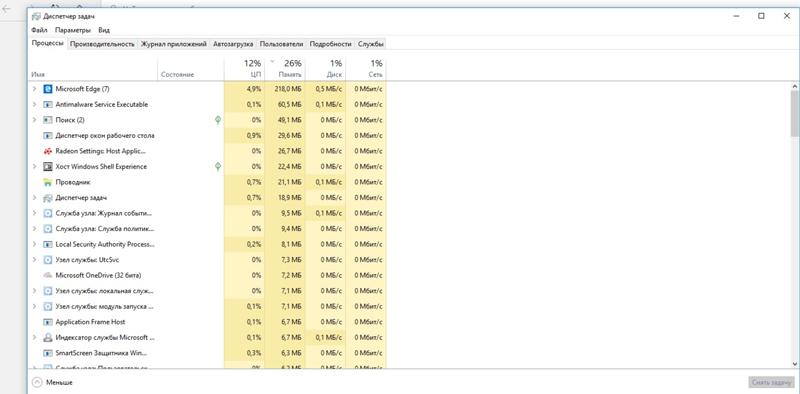Viewport: 800px width, 394px height.
Task: Click the Диспетчер окон рабочего стола icon
Action: coord(47,136)
